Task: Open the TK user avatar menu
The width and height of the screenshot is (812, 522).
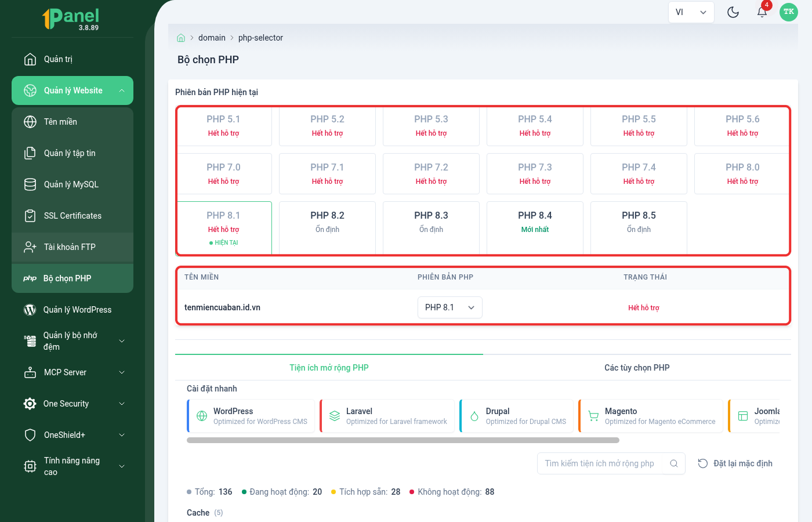Action: click(x=789, y=12)
